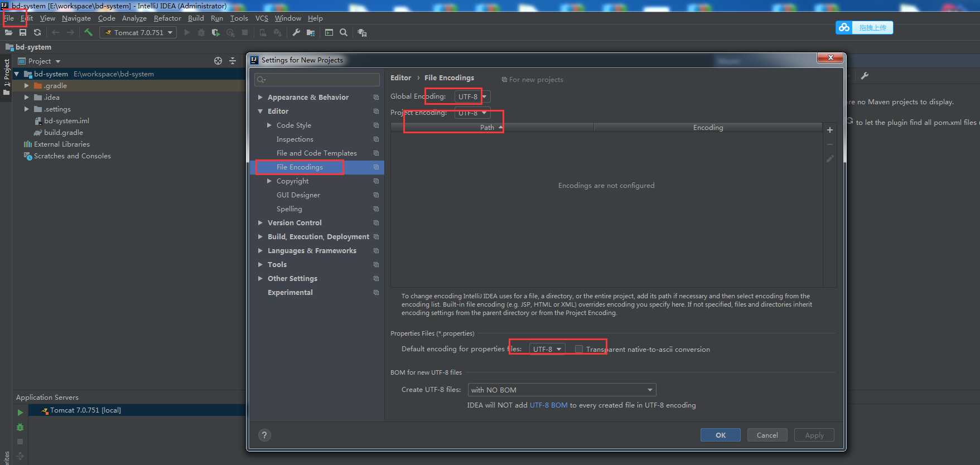Click the blue Baidu cloud upload button
This screenshot has width=980, height=465.
click(x=864, y=27)
